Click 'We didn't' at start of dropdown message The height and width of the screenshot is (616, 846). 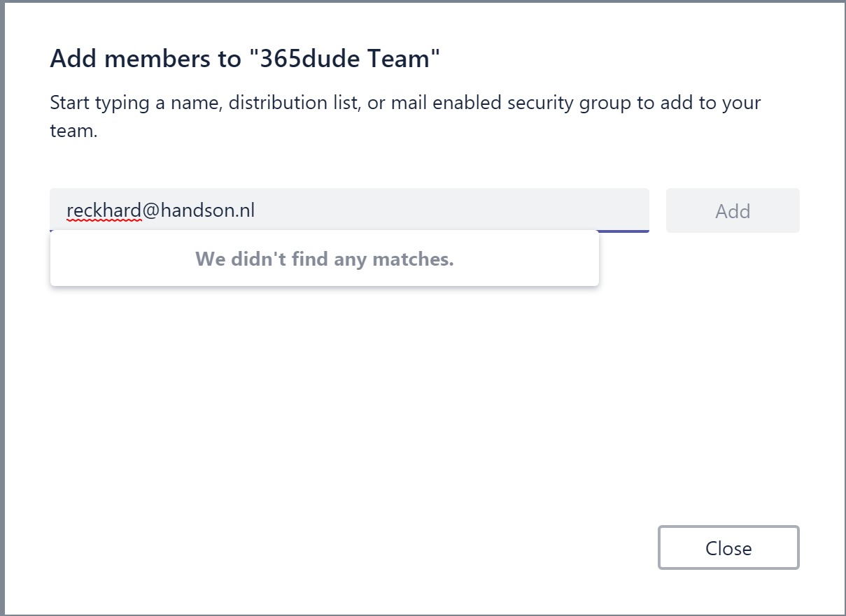pyautogui.click(x=234, y=259)
